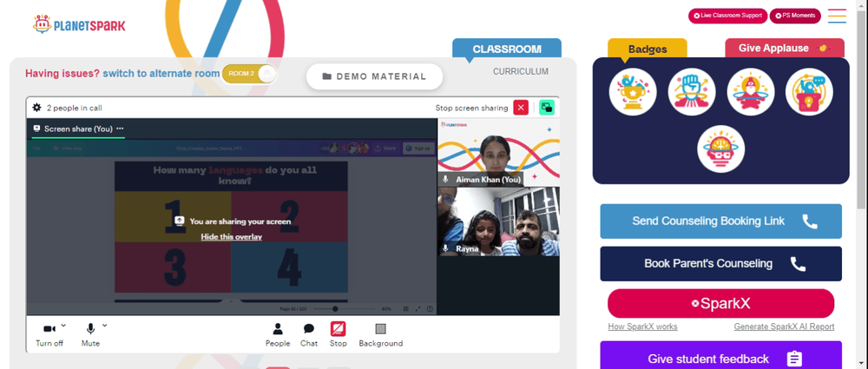Click Rayna microphone indicator

coord(445,249)
